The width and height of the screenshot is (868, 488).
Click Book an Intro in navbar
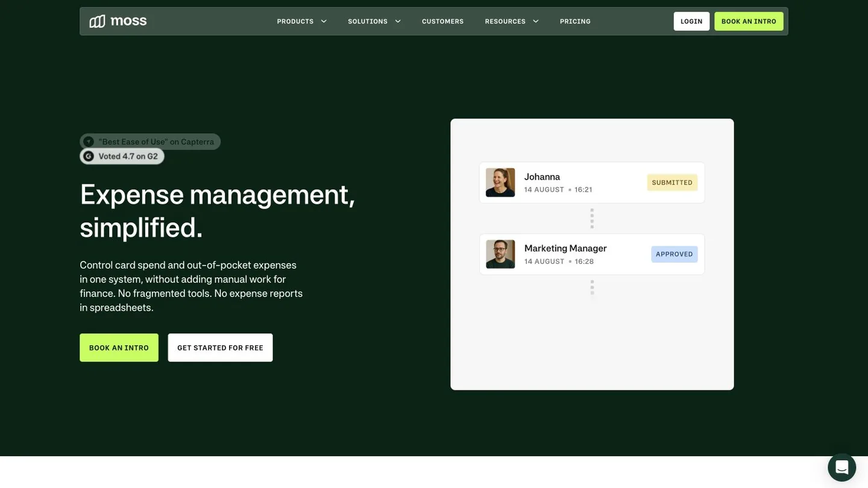[x=749, y=21]
